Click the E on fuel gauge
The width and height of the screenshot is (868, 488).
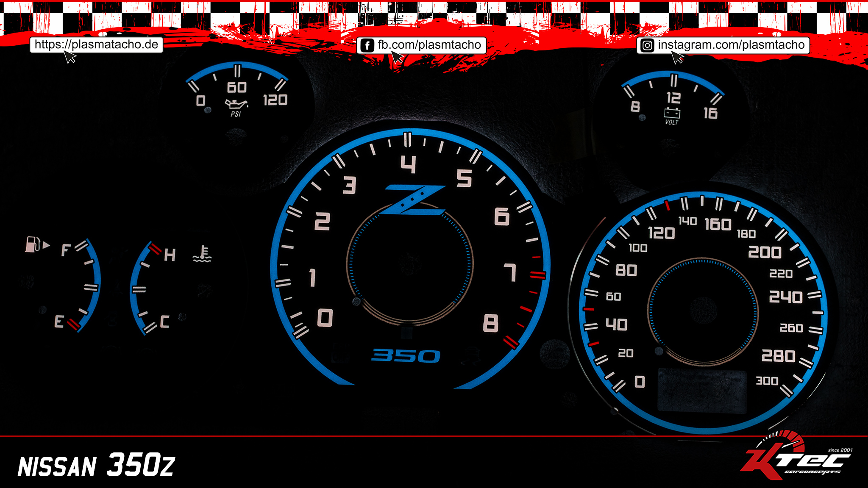[x=59, y=322]
